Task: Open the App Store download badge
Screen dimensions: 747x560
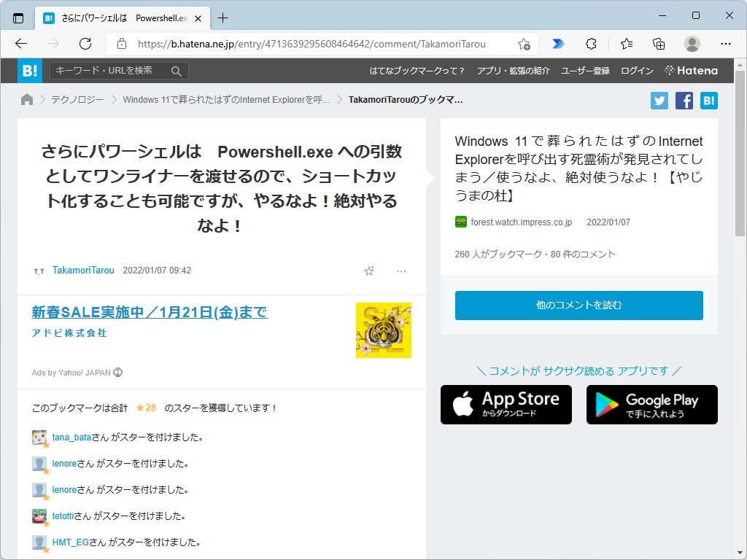Action: 506,405
